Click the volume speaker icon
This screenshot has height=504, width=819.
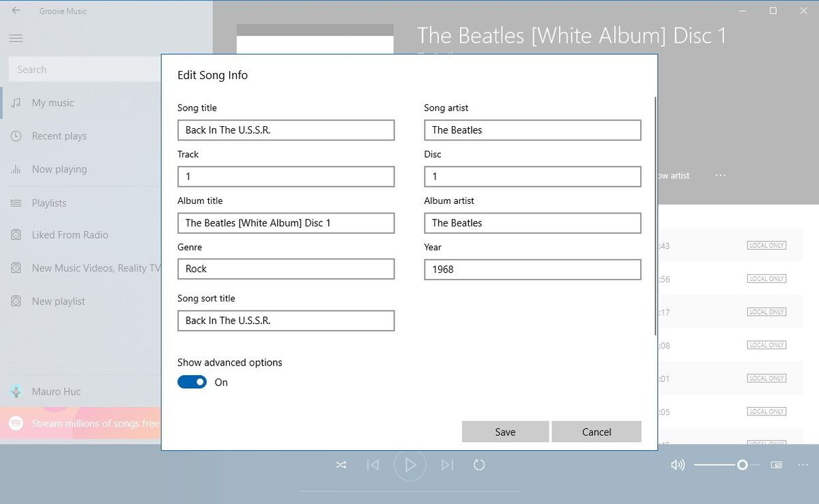tap(676, 464)
